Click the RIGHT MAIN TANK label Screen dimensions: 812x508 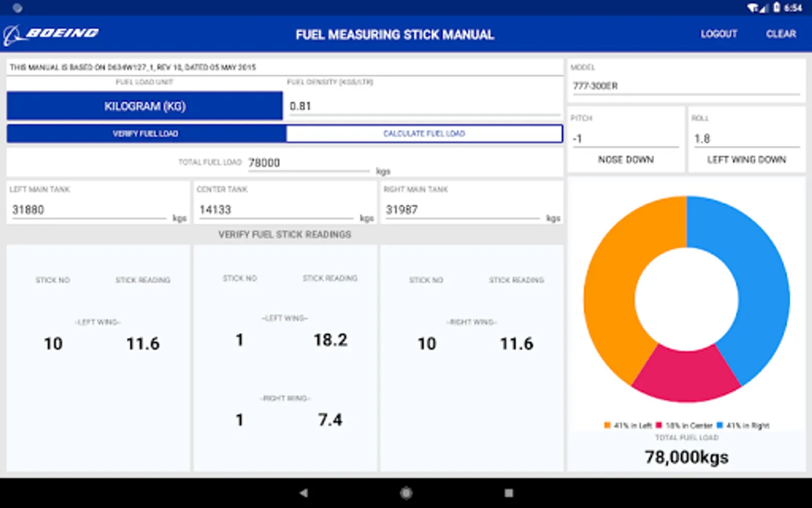(416, 189)
